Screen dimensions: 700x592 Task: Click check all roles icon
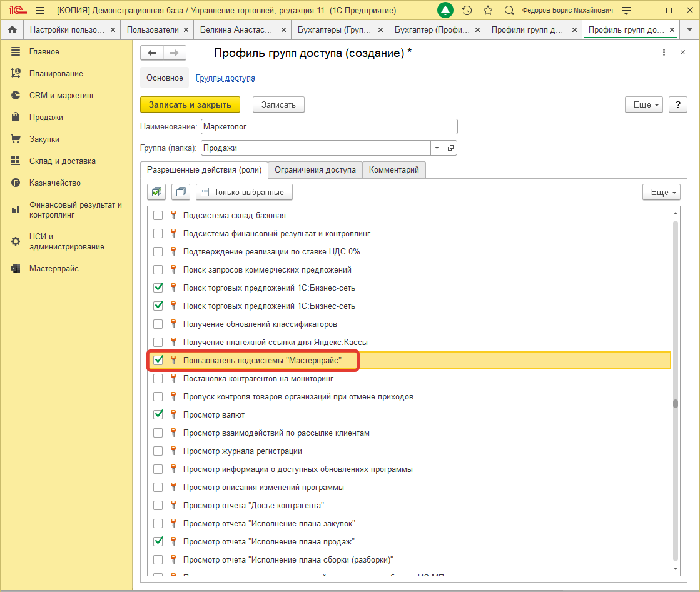pos(156,192)
